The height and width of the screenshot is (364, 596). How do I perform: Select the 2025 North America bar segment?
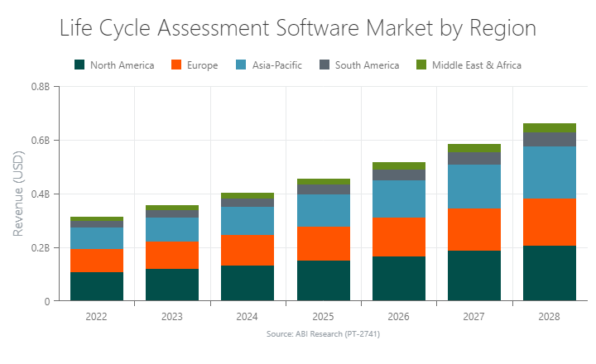click(x=324, y=280)
